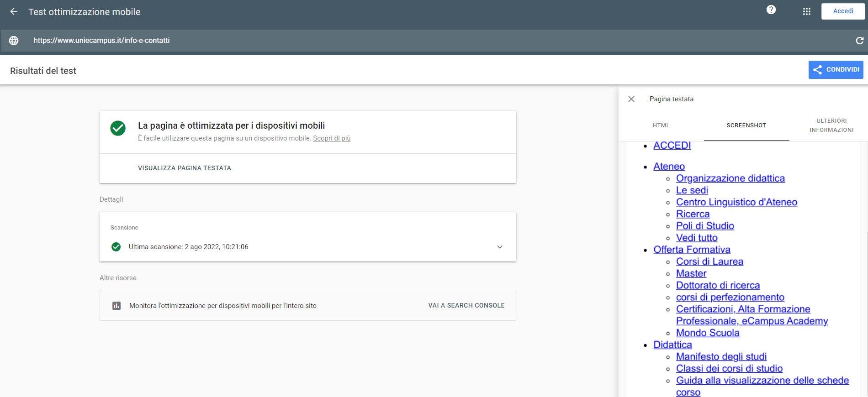This screenshot has width=868, height=397.
Task: Open the Ulteriori Informazioni tab
Action: pos(831,125)
